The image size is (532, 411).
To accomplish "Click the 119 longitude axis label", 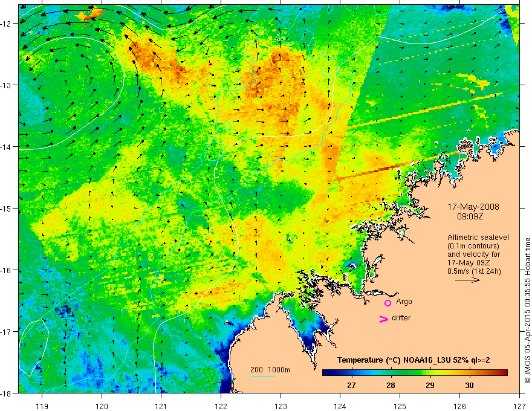I will point(42,406).
